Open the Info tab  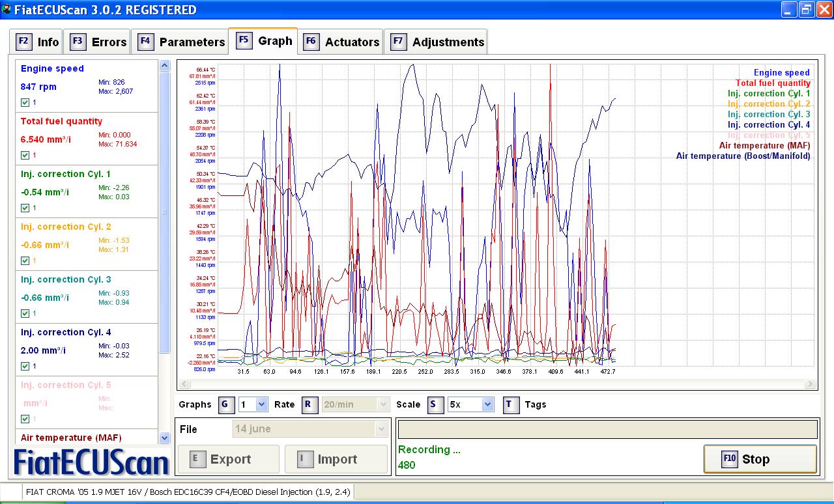[x=37, y=42]
